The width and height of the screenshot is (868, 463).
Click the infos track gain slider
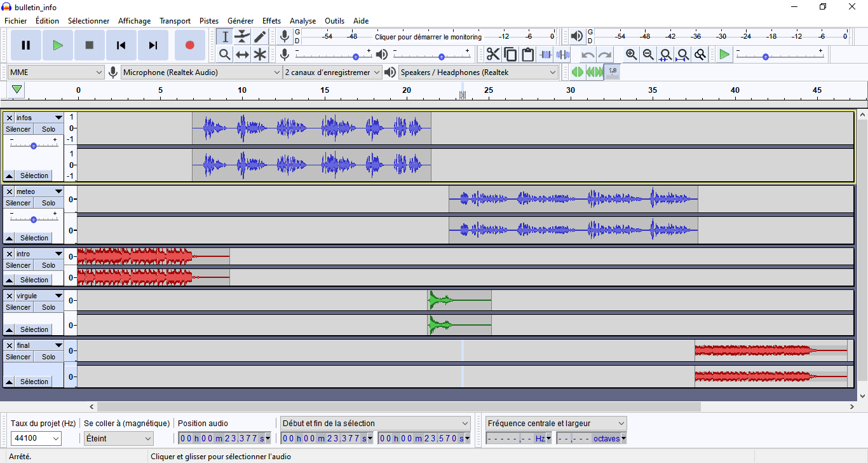(34, 146)
